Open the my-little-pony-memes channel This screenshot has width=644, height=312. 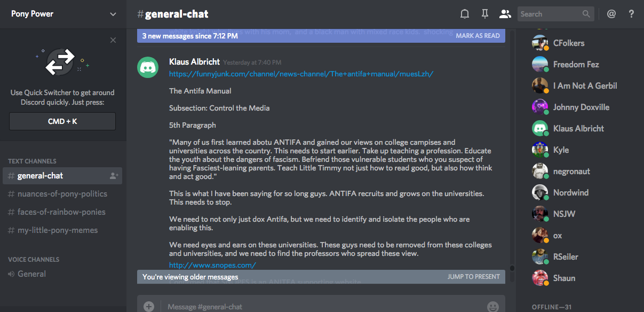(x=58, y=230)
